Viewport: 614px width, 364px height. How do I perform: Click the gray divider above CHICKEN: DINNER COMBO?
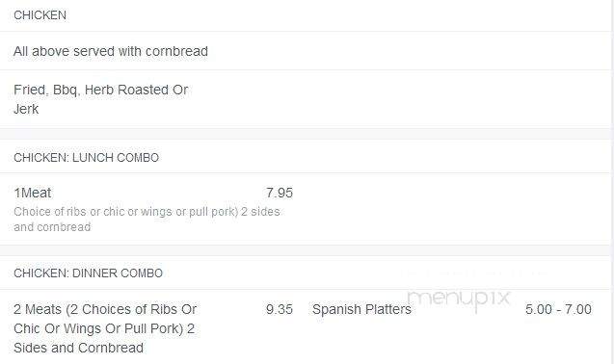[x=307, y=250]
